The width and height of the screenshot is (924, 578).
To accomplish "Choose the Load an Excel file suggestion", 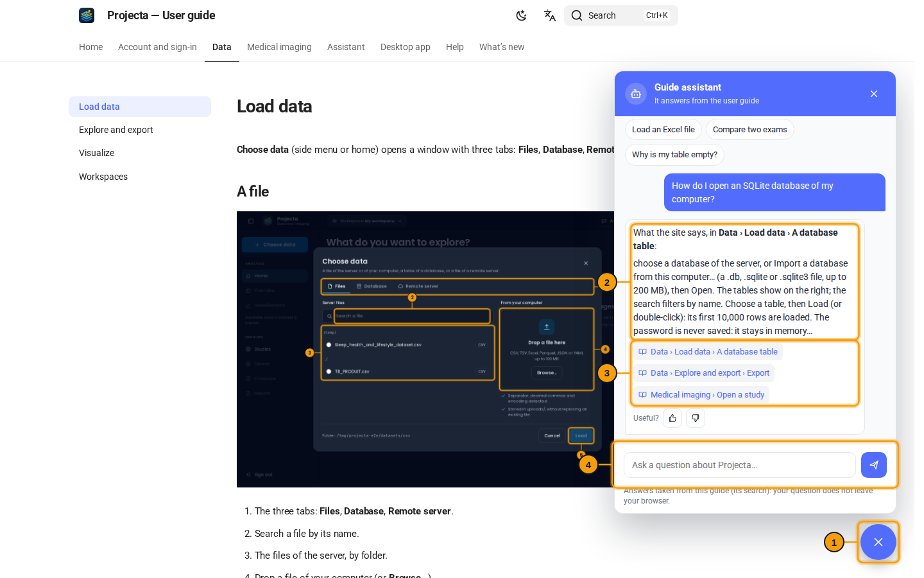I will pos(663,130).
